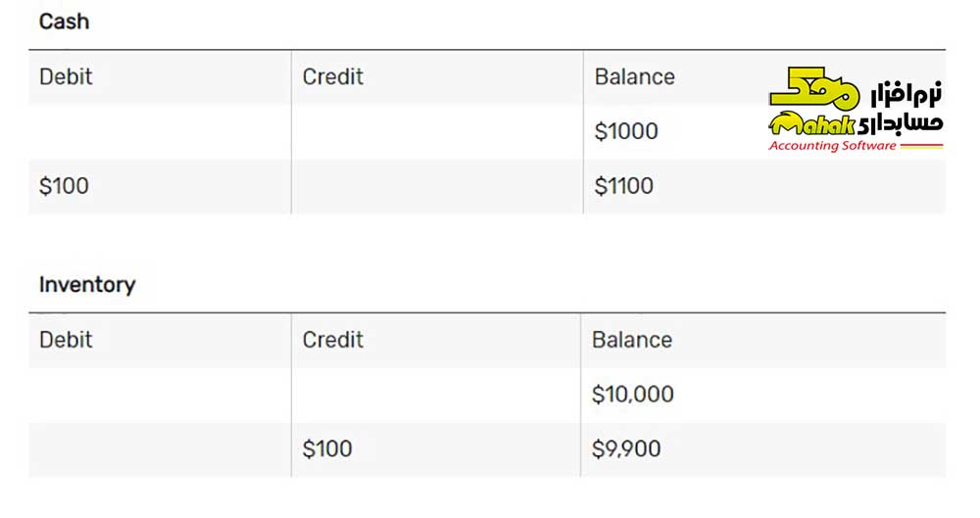980x518 pixels.
Task: Click the Debit header in Inventory table
Action: pyautogui.click(x=66, y=340)
